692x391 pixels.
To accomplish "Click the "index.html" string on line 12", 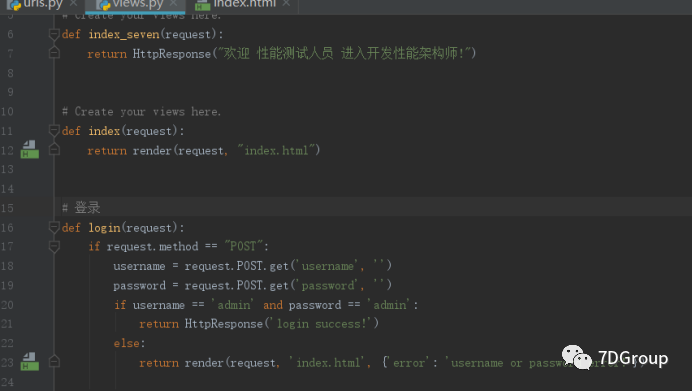I will tap(278, 150).
